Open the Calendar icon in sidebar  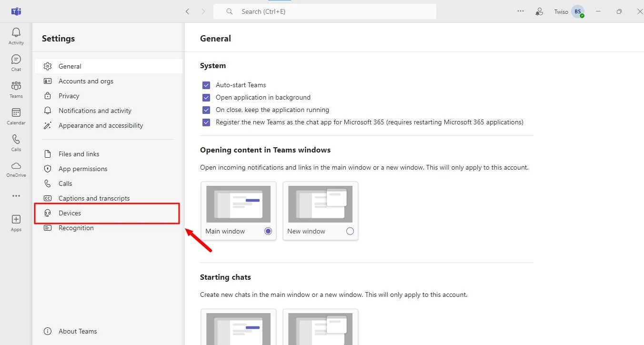point(16,112)
